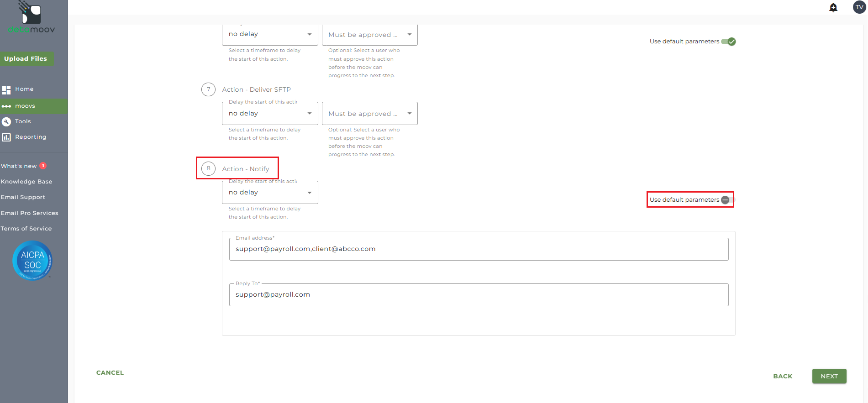Click the BACK button

pyautogui.click(x=783, y=377)
